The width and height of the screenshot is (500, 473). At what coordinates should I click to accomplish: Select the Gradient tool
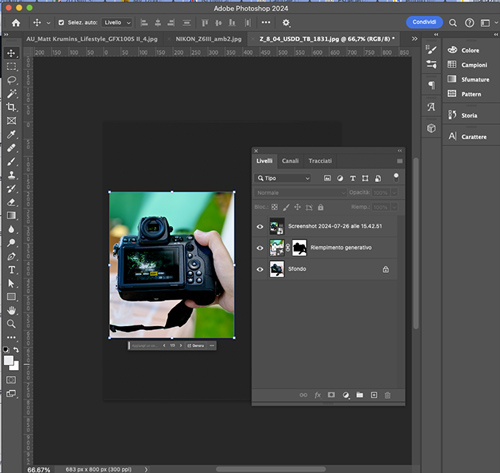coord(11,216)
